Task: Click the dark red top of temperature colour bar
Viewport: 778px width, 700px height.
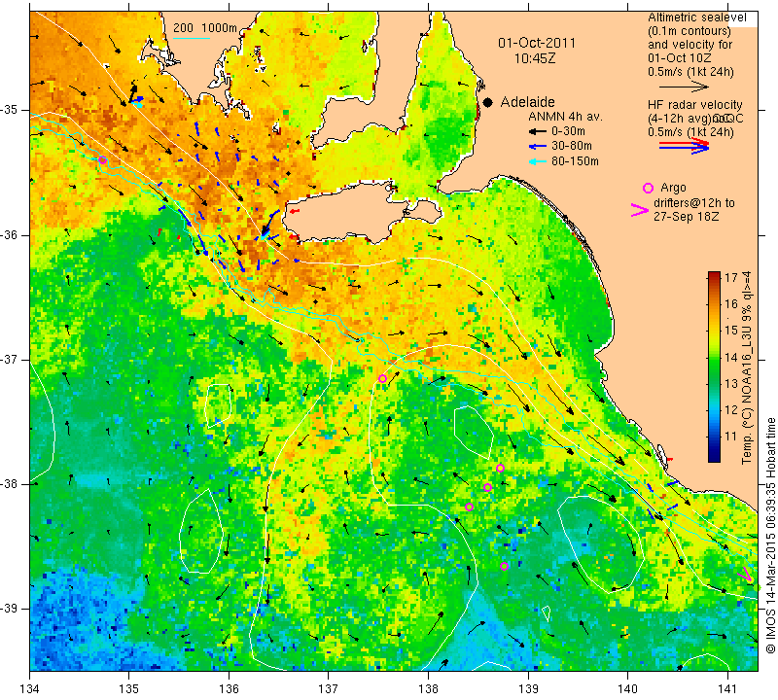Action: click(x=714, y=275)
